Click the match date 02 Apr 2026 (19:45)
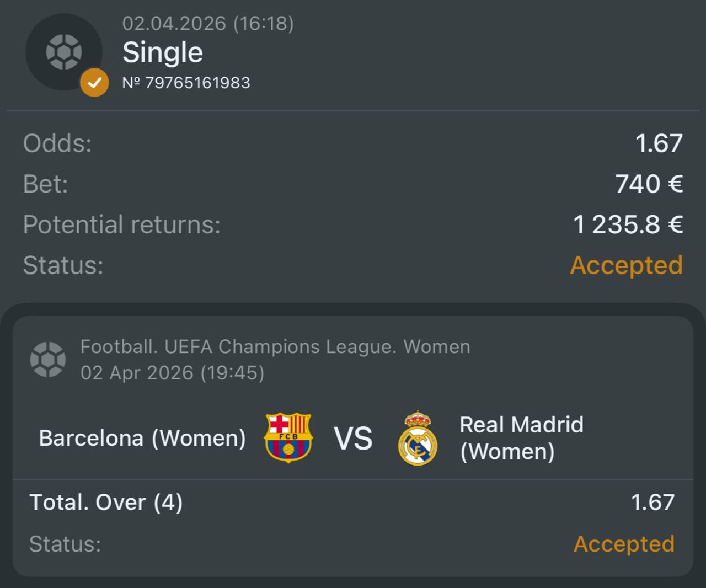Viewport: 706px width, 588px height. [x=172, y=373]
